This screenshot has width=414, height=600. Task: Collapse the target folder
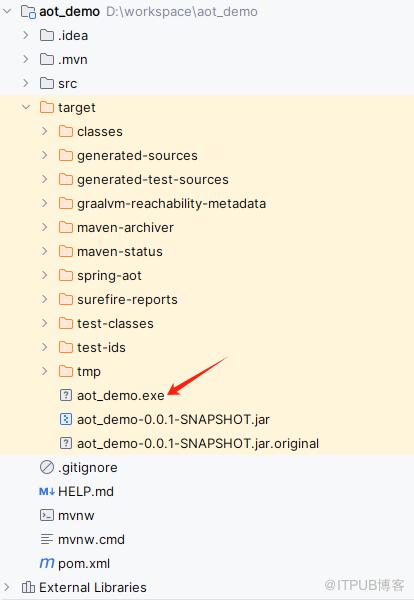point(26,107)
